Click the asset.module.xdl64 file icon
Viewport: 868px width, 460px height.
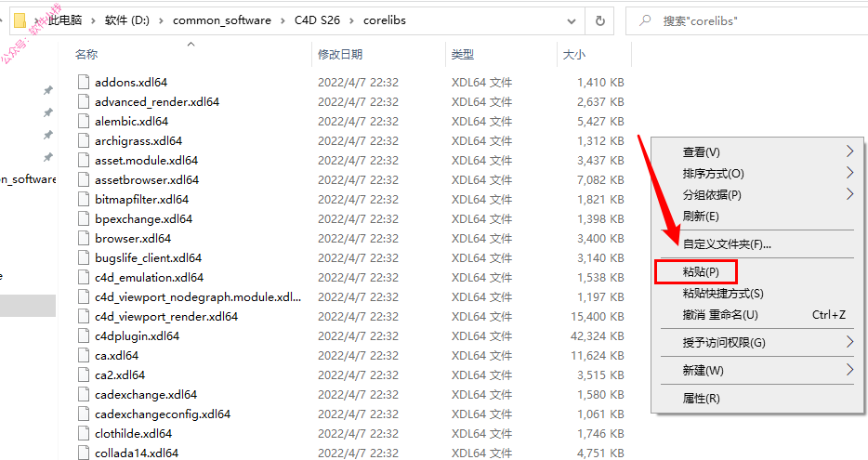[x=84, y=160]
